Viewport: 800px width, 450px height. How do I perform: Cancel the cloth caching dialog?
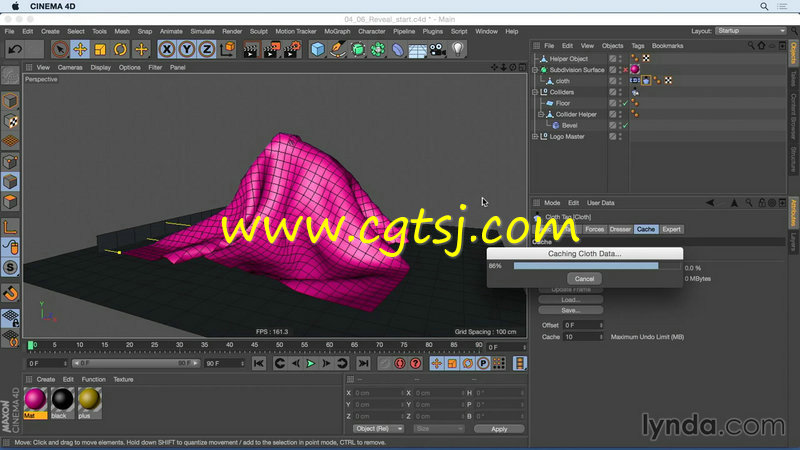(584, 279)
